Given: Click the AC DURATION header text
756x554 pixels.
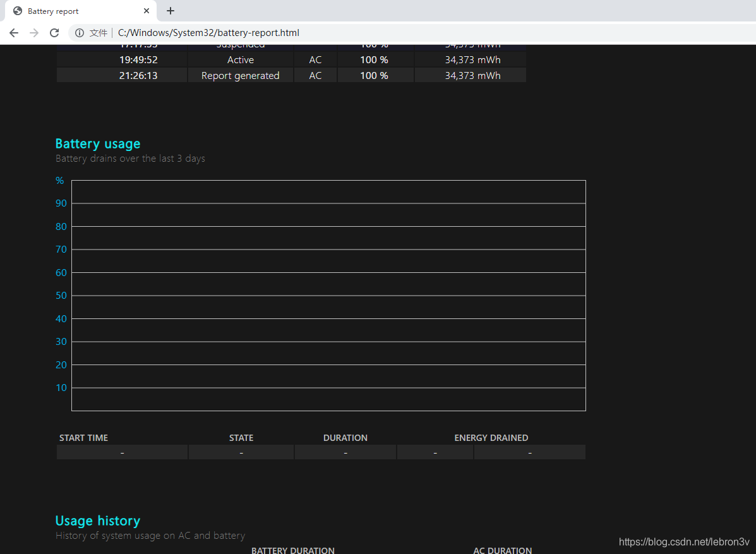Looking at the screenshot, I should [x=502, y=550].
